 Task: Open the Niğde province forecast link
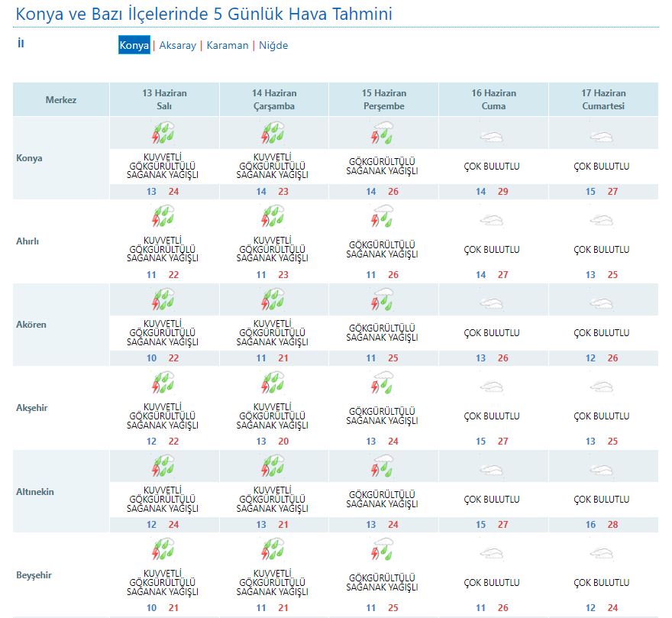click(x=273, y=45)
